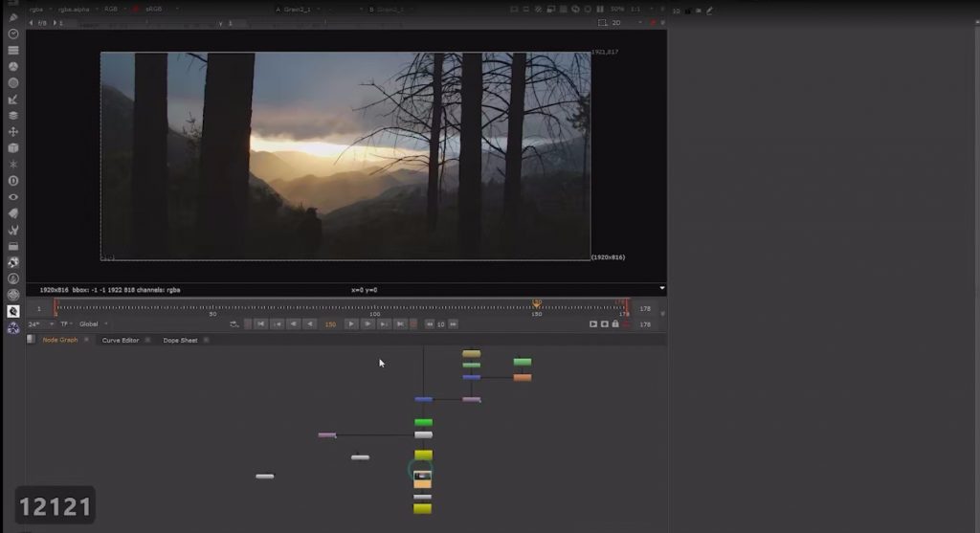Skip back by 10 frames
This screenshot has height=533, width=980.
(x=430, y=324)
